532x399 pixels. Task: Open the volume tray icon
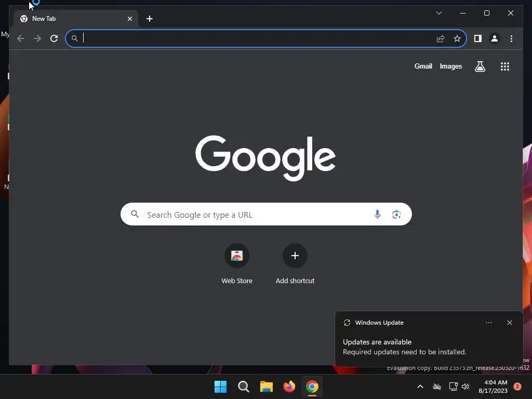pyautogui.click(x=465, y=387)
